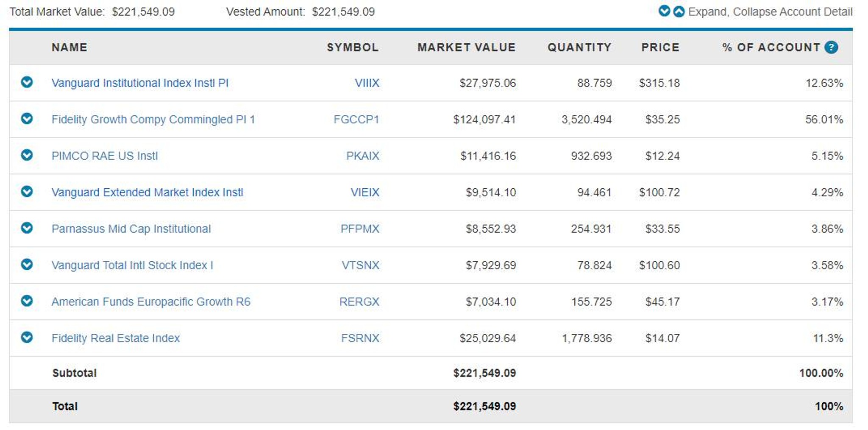Click the expand all account detail icon
Viewport: 868px width, 430px height.
[x=664, y=11]
